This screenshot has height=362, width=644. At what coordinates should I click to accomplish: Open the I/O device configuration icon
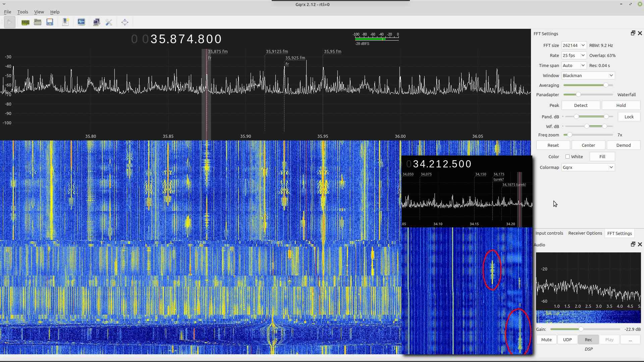point(25,22)
